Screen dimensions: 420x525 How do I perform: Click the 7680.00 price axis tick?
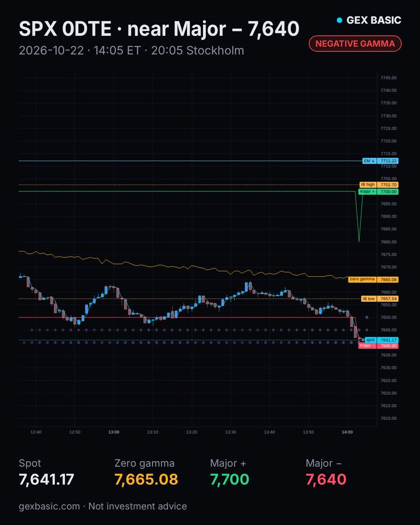[388, 242]
